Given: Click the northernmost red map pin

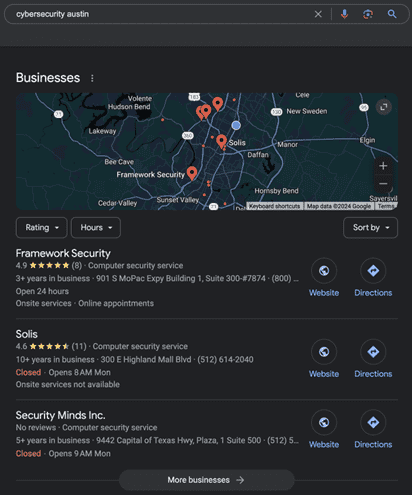Looking at the screenshot, I should (218, 104).
